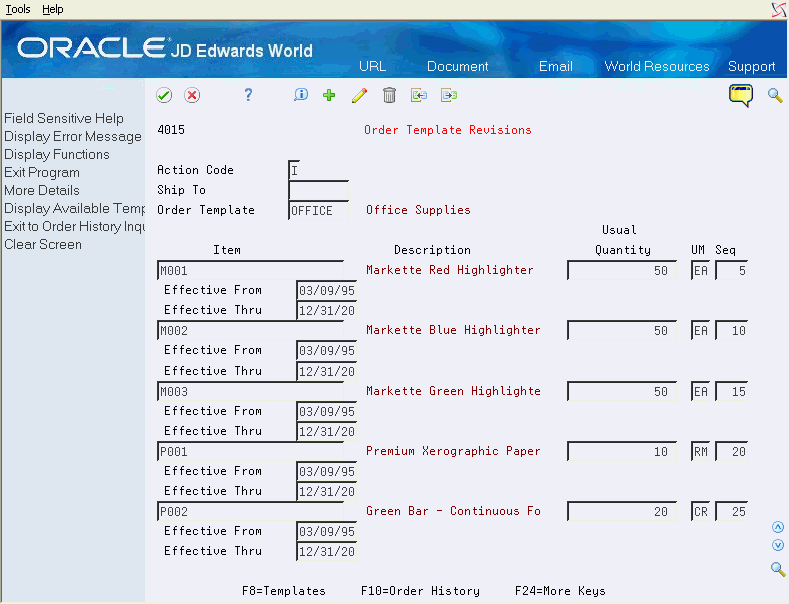The image size is (789, 604).
Task: Open the Support link
Action: coord(751,66)
